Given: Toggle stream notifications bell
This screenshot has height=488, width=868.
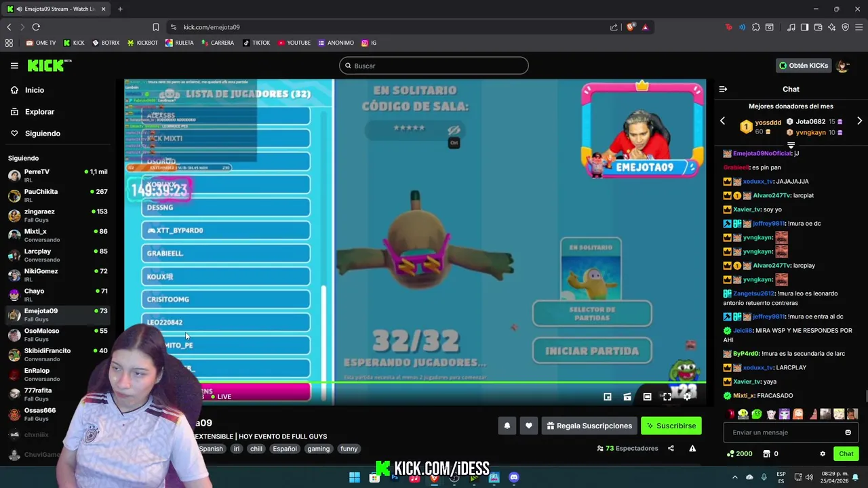Looking at the screenshot, I should tap(507, 426).
